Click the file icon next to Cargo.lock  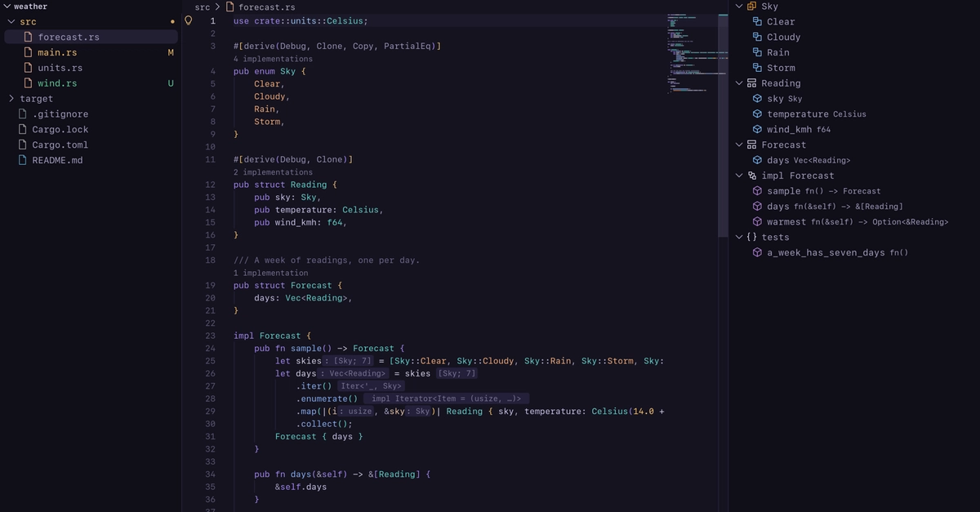(23, 130)
